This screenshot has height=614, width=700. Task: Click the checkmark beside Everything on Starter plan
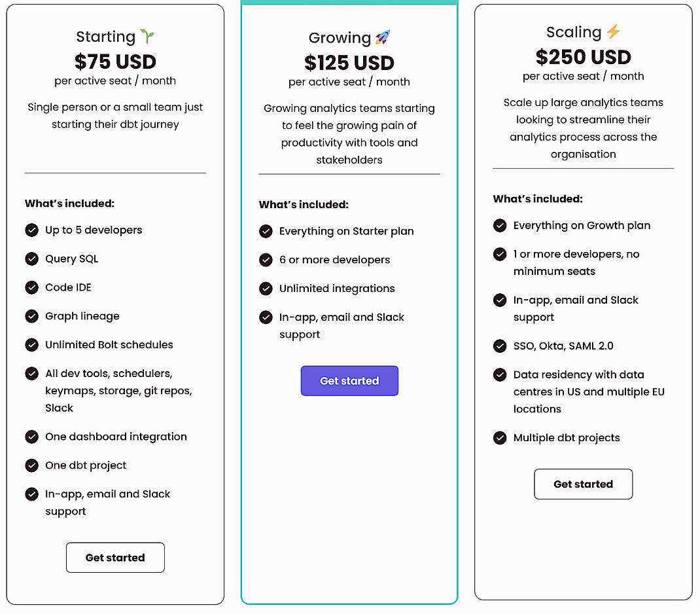[x=266, y=231]
